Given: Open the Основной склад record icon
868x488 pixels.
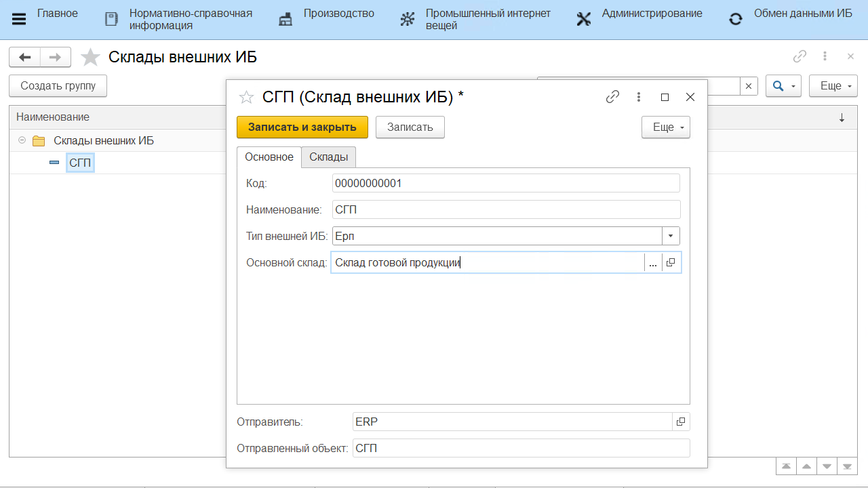Looking at the screenshot, I should pyautogui.click(x=671, y=263).
